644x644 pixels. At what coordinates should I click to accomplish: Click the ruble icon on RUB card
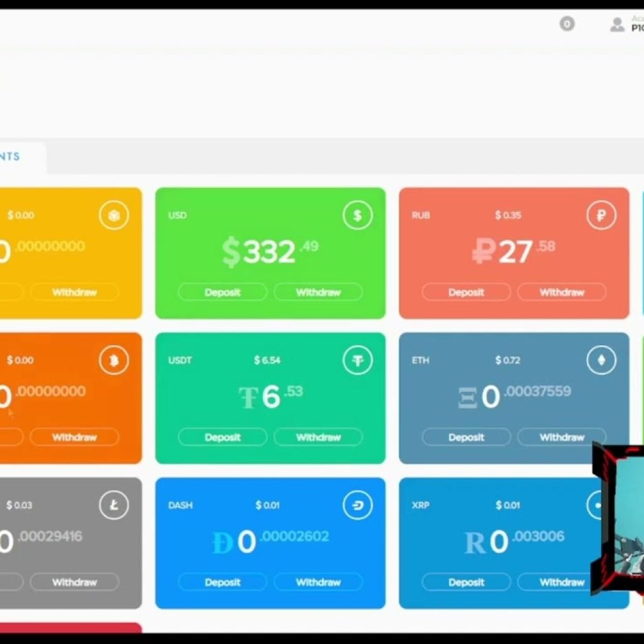[601, 216]
